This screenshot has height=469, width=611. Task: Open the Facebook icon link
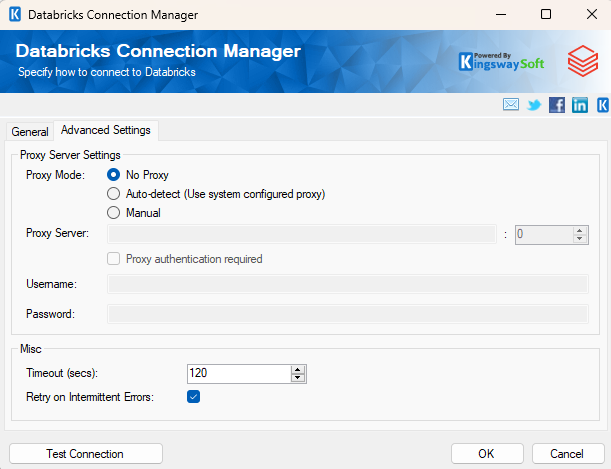(557, 105)
